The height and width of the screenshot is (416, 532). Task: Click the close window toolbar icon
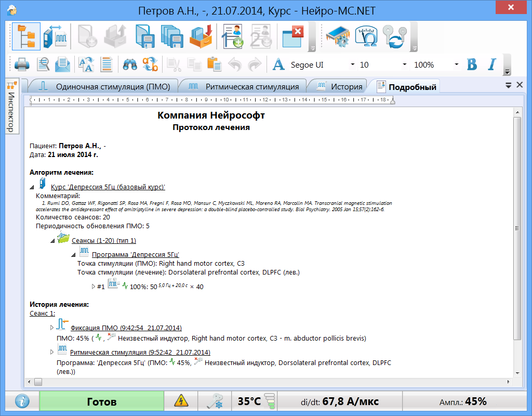(x=292, y=37)
